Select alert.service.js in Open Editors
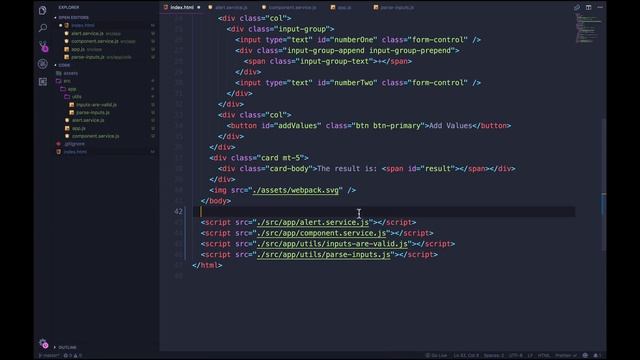The height and width of the screenshot is (360, 640). click(x=87, y=33)
